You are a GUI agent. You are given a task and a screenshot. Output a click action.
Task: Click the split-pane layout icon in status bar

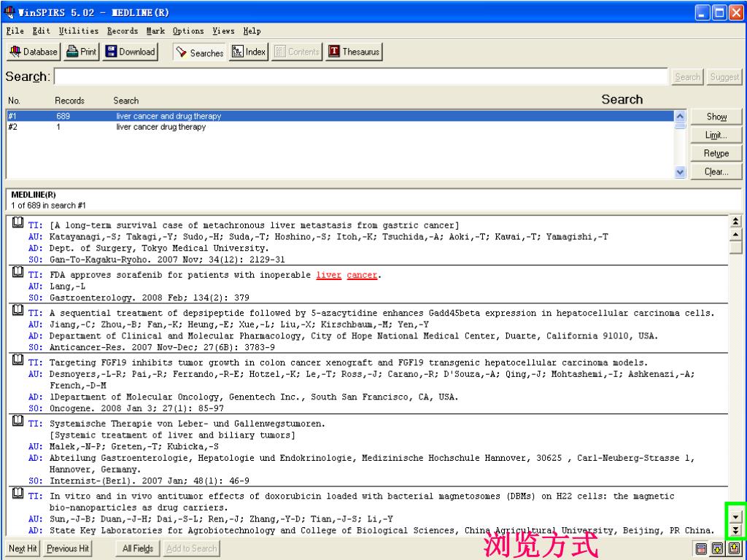(x=701, y=548)
